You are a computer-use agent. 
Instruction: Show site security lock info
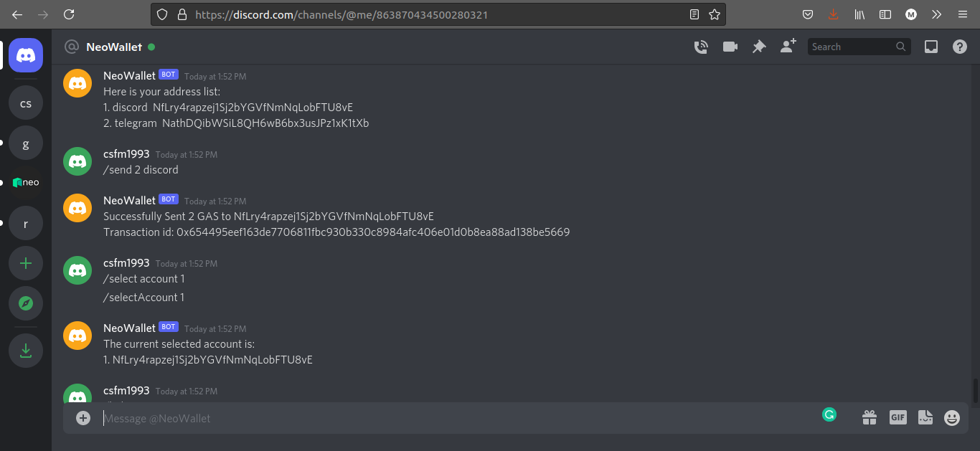182,14
